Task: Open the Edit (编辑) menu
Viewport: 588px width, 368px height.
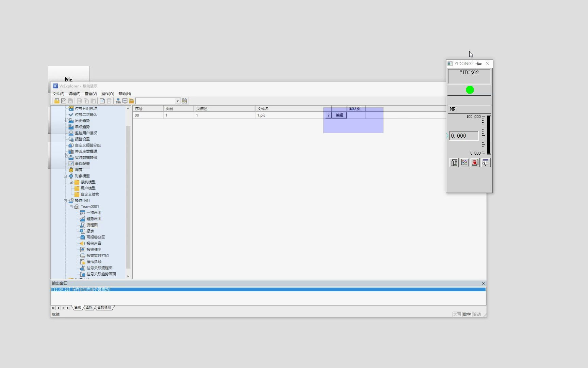Action: click(74, 94)
